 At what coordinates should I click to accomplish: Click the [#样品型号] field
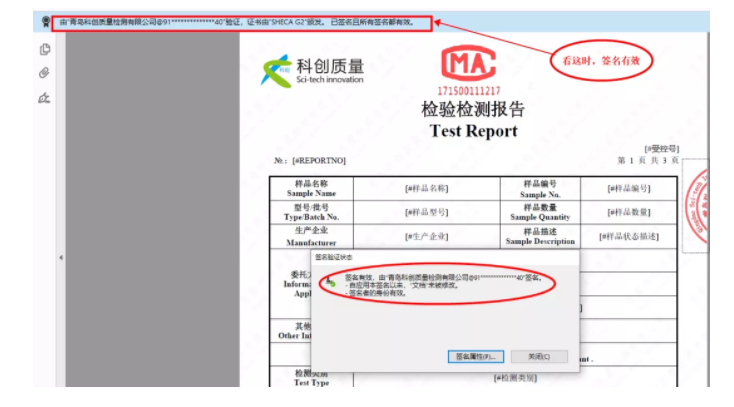pyautogui.click(x=426, y=212)
